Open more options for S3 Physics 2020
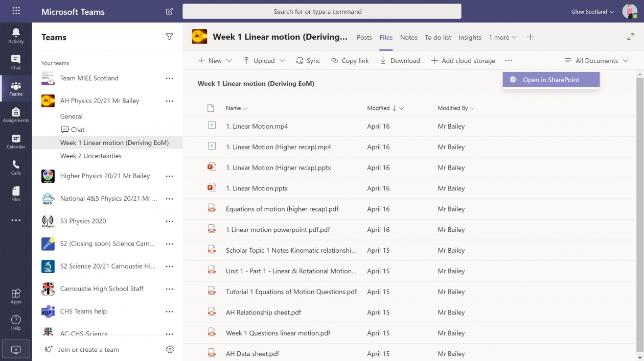644x361 pixels. pos(169,221)
